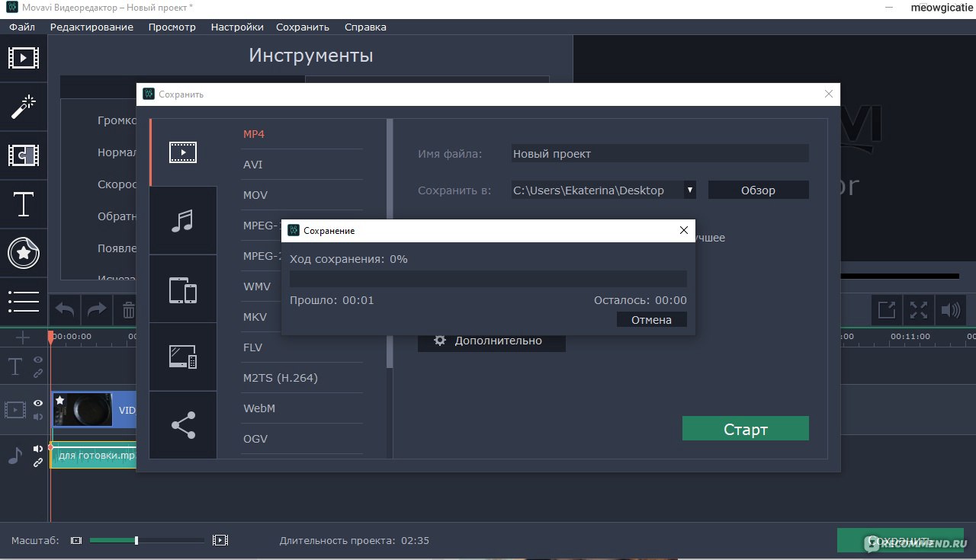The image size is (976, 560).
Task: Open the Настройки menu
Action: (x=237, y=27)
